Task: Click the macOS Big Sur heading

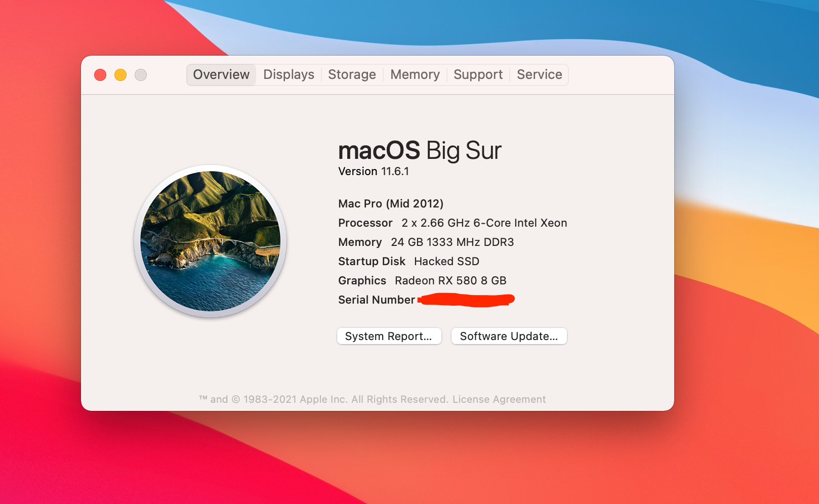Action: pos(420,150)
